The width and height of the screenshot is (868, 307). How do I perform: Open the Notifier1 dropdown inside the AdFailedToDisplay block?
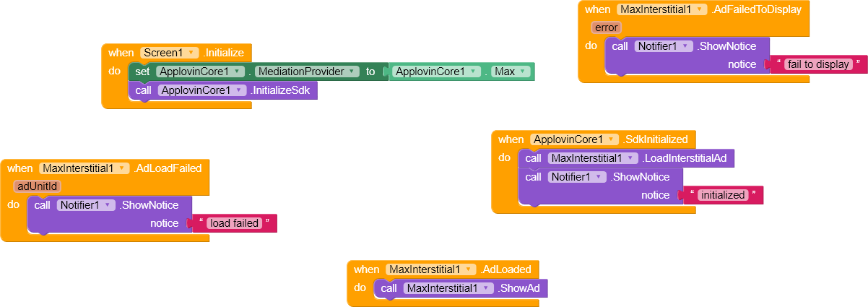[664, 46]
